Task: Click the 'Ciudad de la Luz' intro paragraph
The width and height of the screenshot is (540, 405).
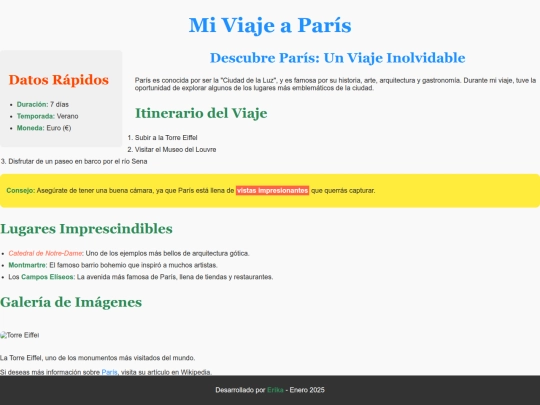Action: click(335, 84)
